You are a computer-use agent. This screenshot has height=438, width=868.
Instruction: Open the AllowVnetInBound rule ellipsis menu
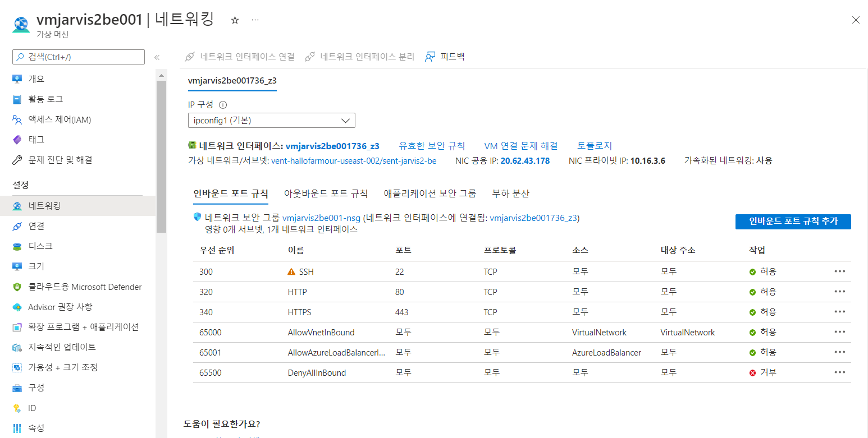pos(840,332)
